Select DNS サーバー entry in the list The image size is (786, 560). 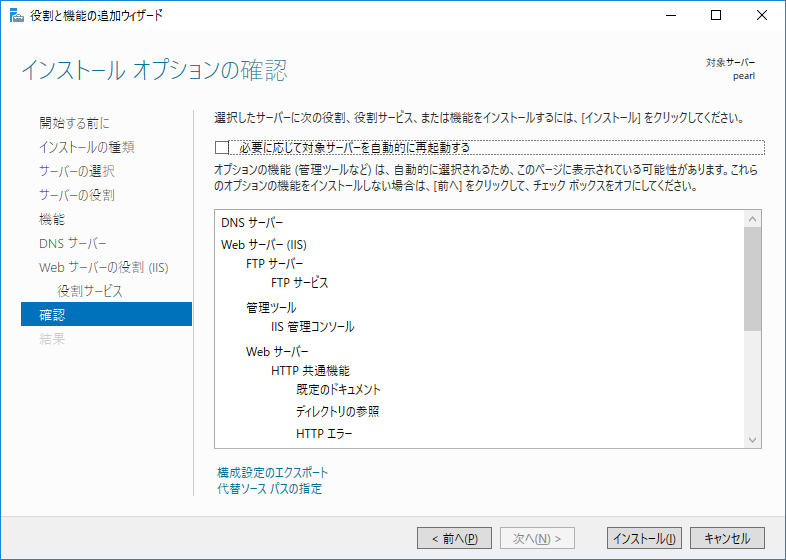coord(252,223)
